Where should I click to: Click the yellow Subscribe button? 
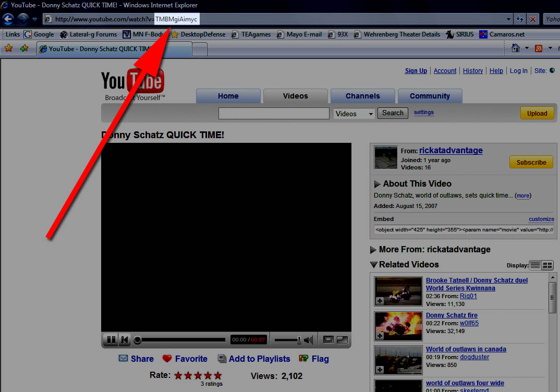531,162
